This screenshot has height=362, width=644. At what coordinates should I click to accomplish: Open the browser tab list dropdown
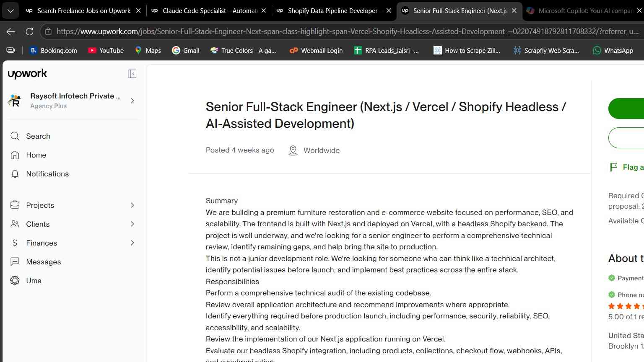10,10
